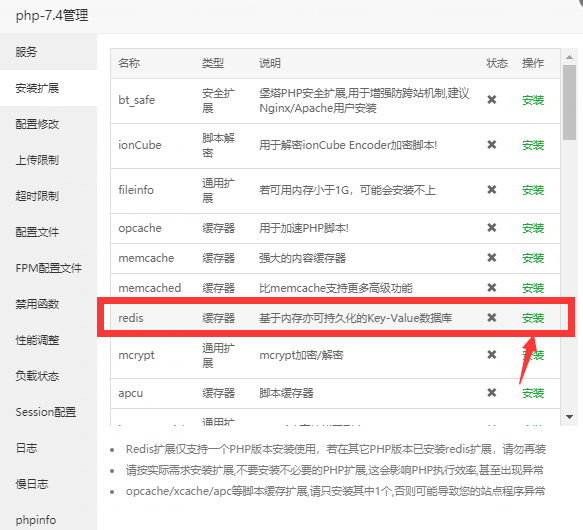This screenshot has width=583, height=530.
Task: Click the php-7.4管理 window title
Action: (x=52, y=16)
